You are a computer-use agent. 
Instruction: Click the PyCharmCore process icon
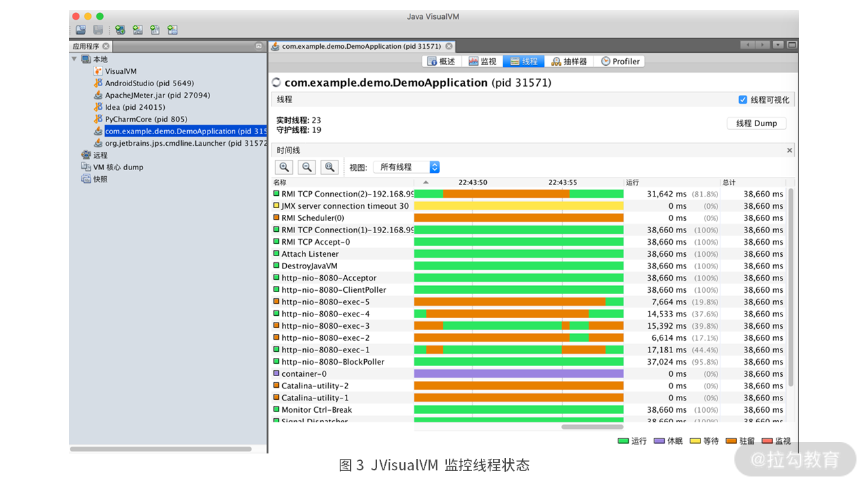[98, 119]
